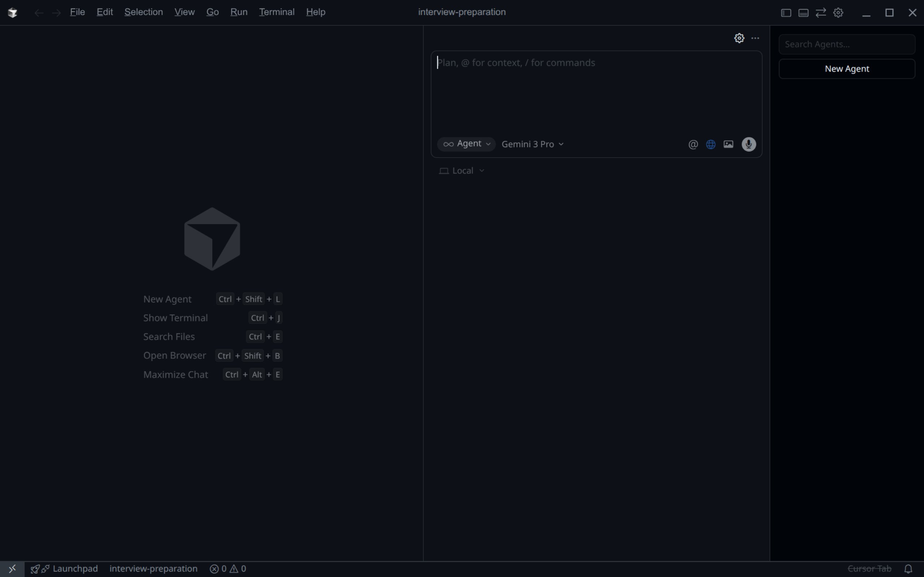The height and width of the screenshot is (577, 924).
Task: Start voice input with the microphone icon
Action: [748, 144]
